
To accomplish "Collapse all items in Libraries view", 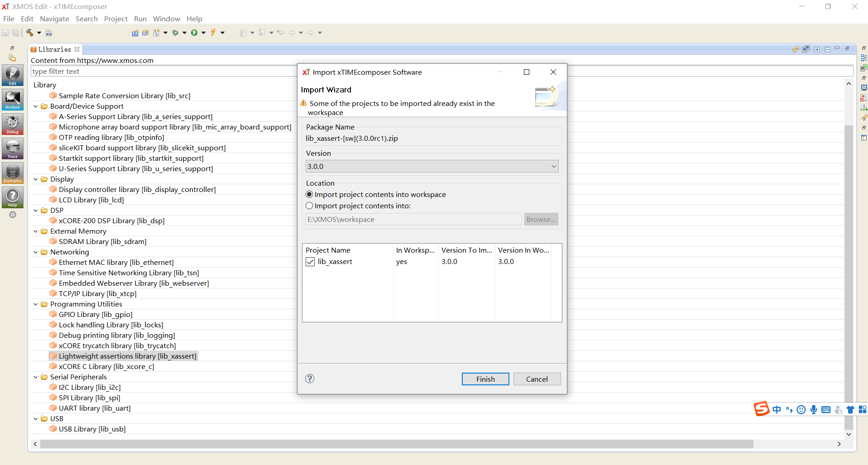I will click(x=827, y=49).
